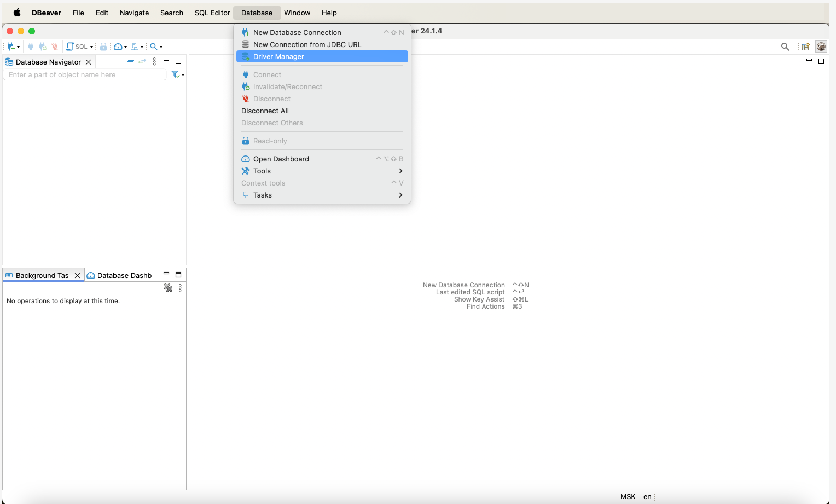Screen dimensions: 836x504
Task: Open the Apple menu
Action: pos(17,13)
